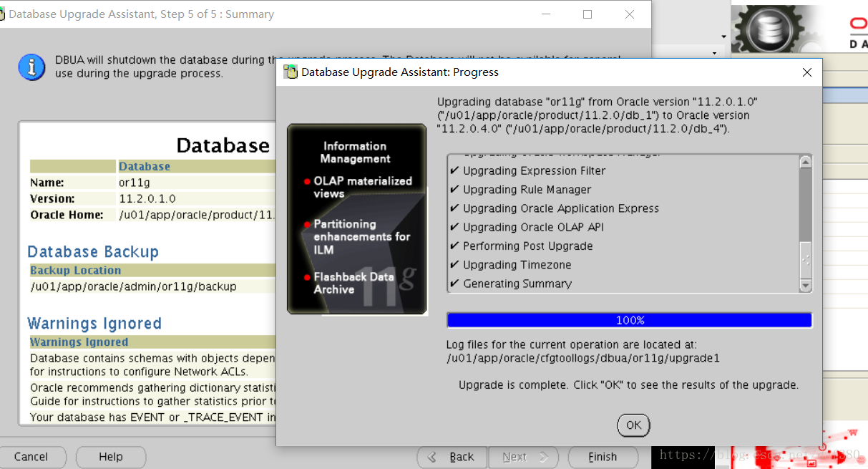Click the Progress dialog title bar icon
This screenshot has height=469, width=868.
click(291, 72)
